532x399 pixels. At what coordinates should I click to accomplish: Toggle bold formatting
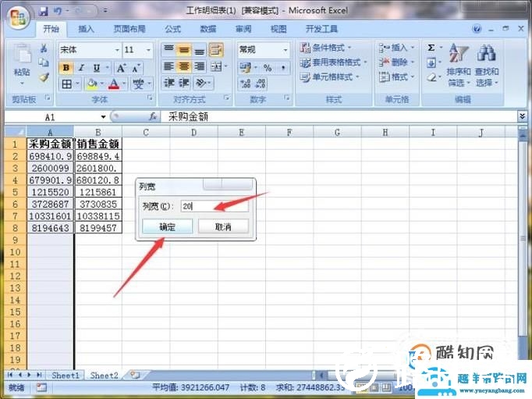click(x=66, y=68)
